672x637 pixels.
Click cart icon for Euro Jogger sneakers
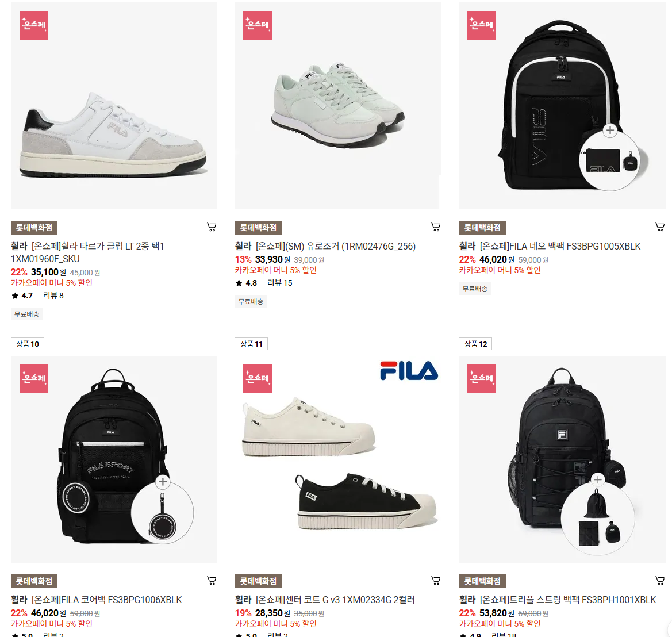tap(436, 227)
